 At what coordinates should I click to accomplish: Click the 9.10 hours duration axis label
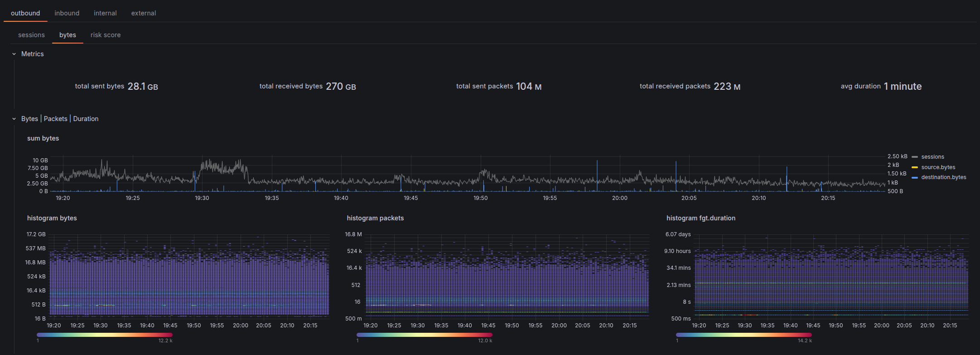pos(677,251)
